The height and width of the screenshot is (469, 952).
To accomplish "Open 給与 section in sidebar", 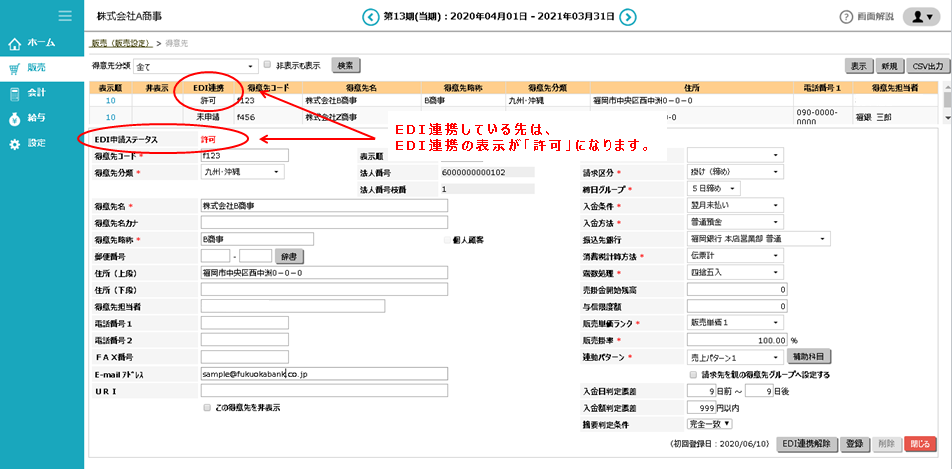I will point(32,118).
